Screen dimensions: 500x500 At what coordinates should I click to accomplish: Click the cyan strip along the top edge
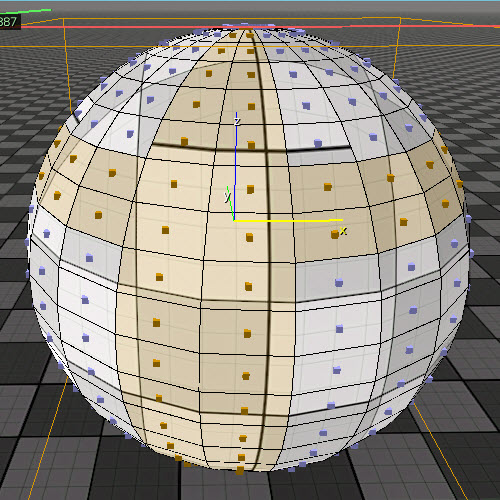(x=250, y=1)
